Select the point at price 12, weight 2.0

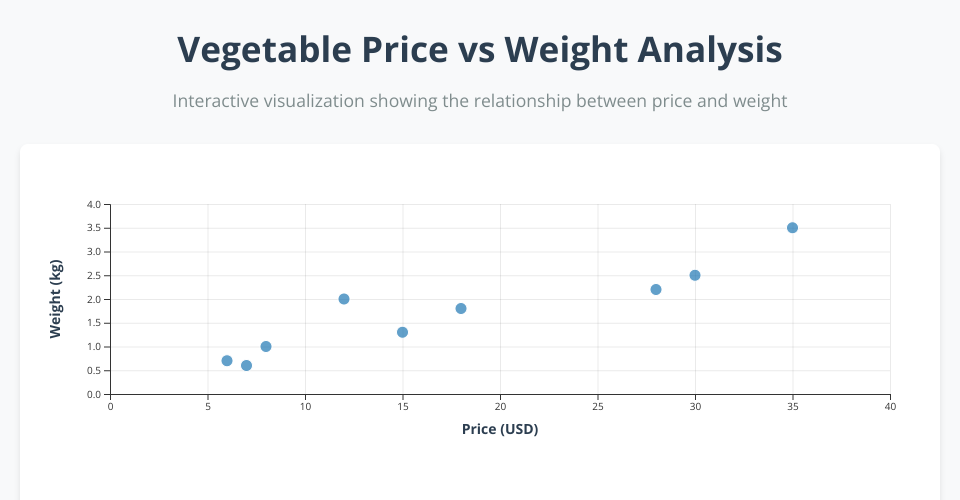point(344,299)
